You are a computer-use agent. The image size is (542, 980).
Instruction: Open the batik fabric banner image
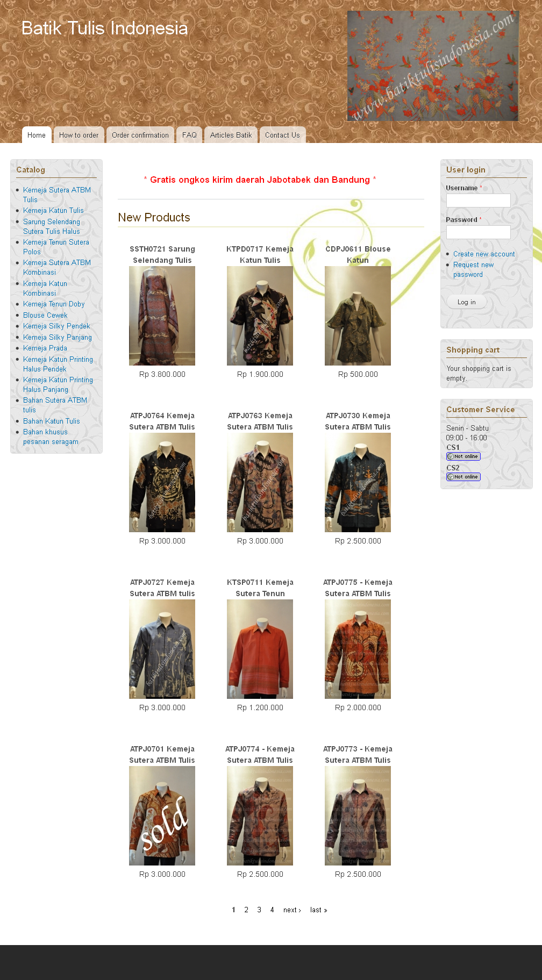[433, 66]
